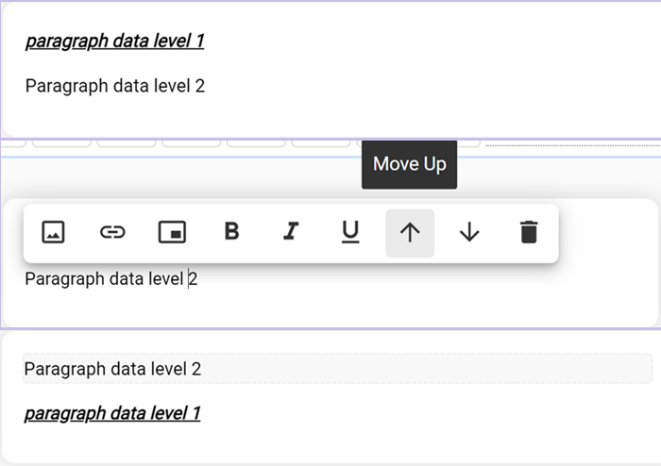Toggle italic formatting
The image size is (661, 466).
click(291, 232)
